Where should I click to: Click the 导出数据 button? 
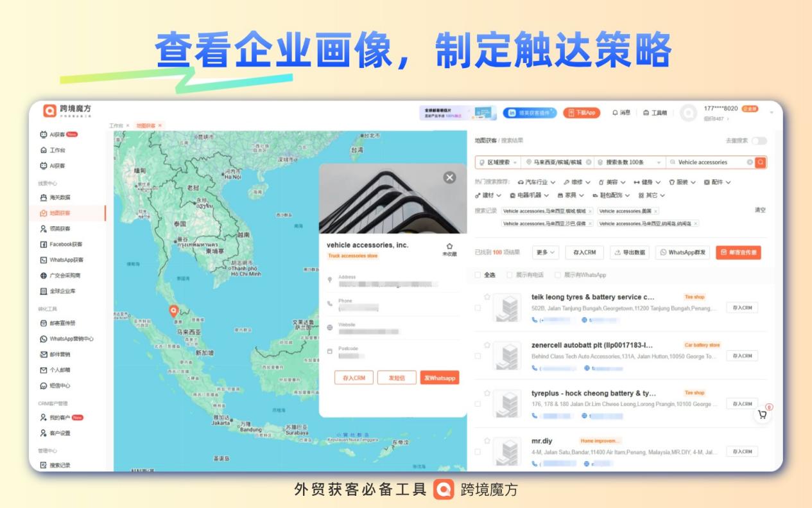coord(629,252)
